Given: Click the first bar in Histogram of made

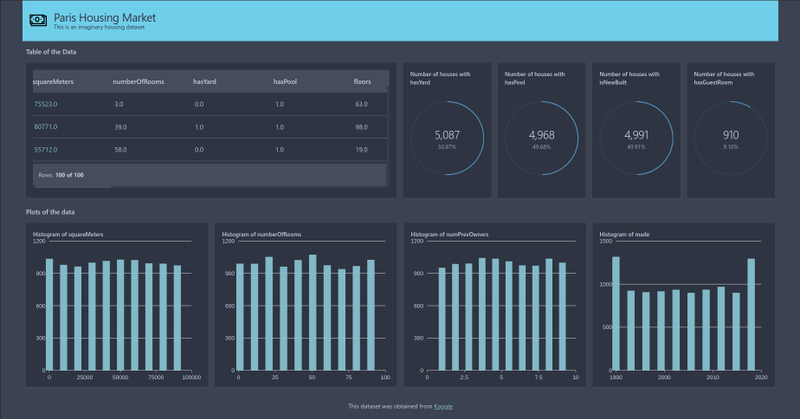Looking at the screenshot, I should 616,313.
